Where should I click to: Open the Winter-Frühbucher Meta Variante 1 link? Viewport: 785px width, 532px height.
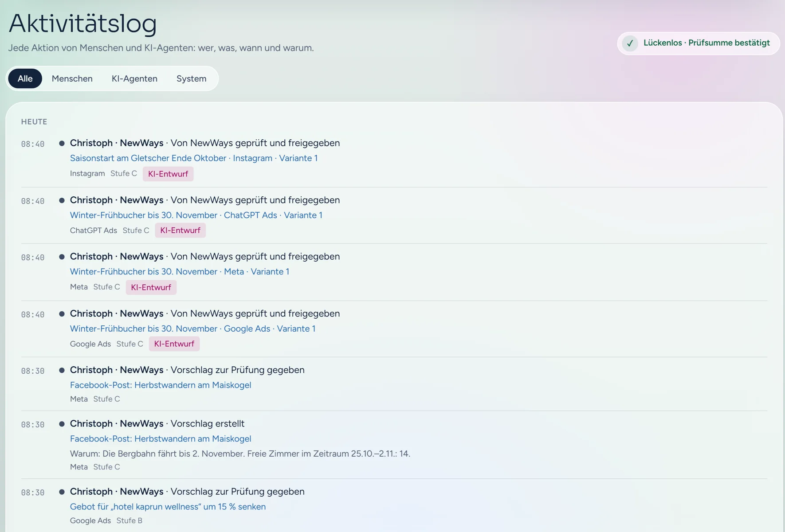tap(180, 272)
